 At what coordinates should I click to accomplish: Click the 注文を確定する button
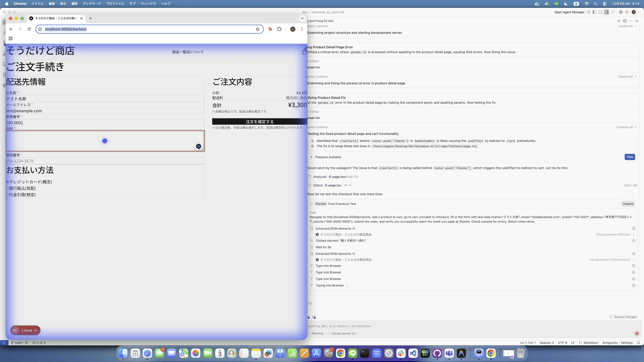(259, 122)
